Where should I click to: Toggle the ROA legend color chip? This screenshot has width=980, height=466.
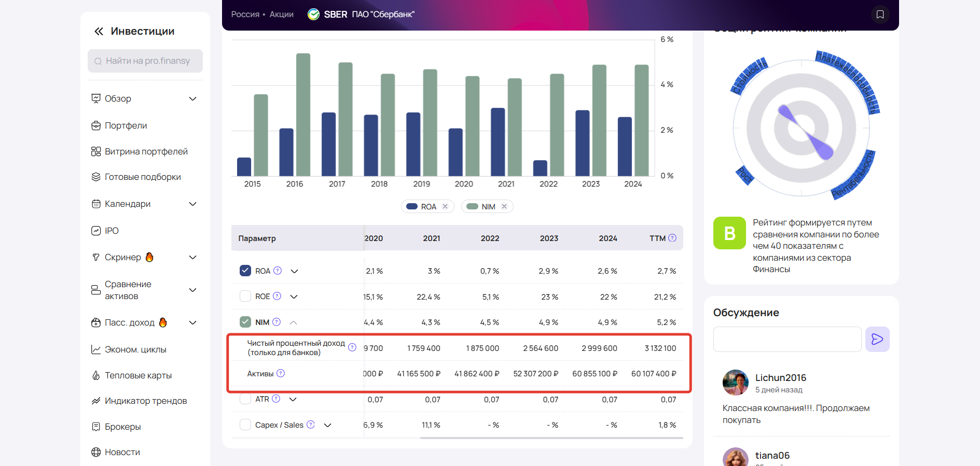412,206
